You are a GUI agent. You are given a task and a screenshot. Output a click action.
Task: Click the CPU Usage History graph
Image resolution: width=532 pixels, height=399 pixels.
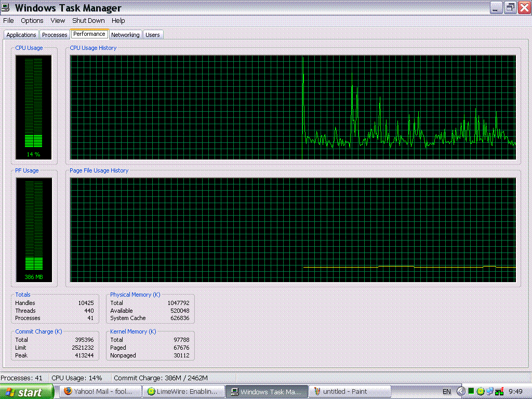292,107
